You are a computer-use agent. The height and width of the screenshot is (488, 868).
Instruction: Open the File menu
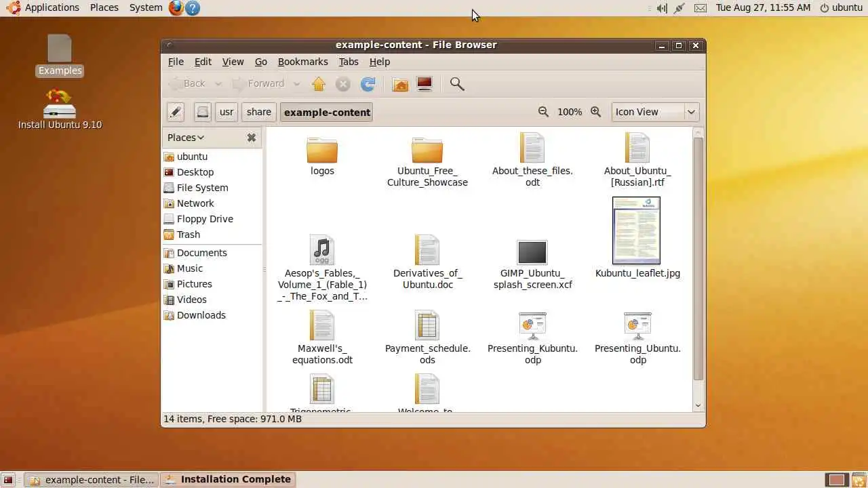coord(176,62)
